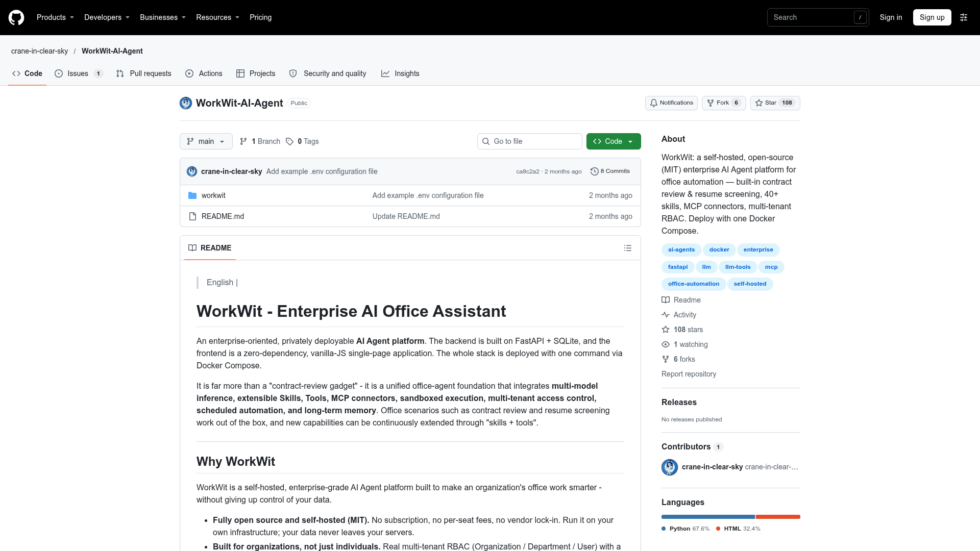The height and width of the screenshot is (551, 980).
Task: Open the Security and quality tab
Action: tap(328, 73)
